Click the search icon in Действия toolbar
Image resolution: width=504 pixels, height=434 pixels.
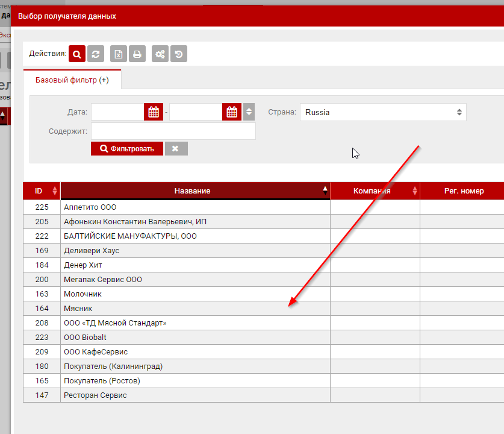click(77, 54)
